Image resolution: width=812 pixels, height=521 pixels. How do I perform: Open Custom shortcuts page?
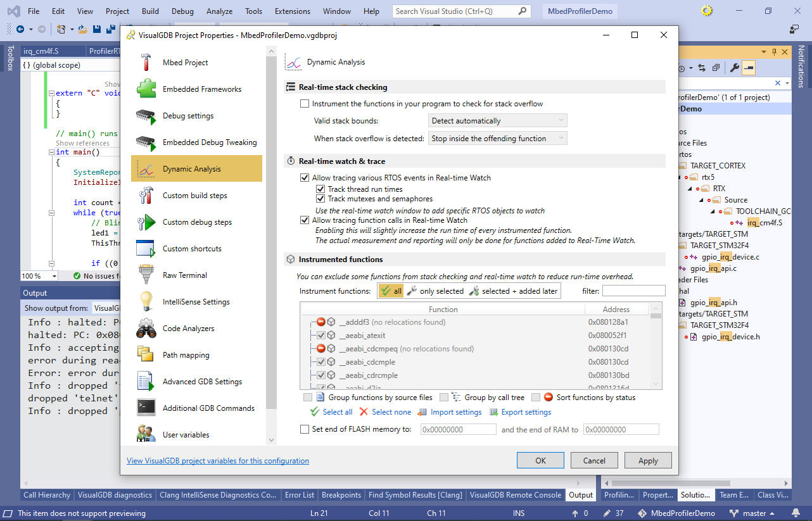(x=196, y=249)
